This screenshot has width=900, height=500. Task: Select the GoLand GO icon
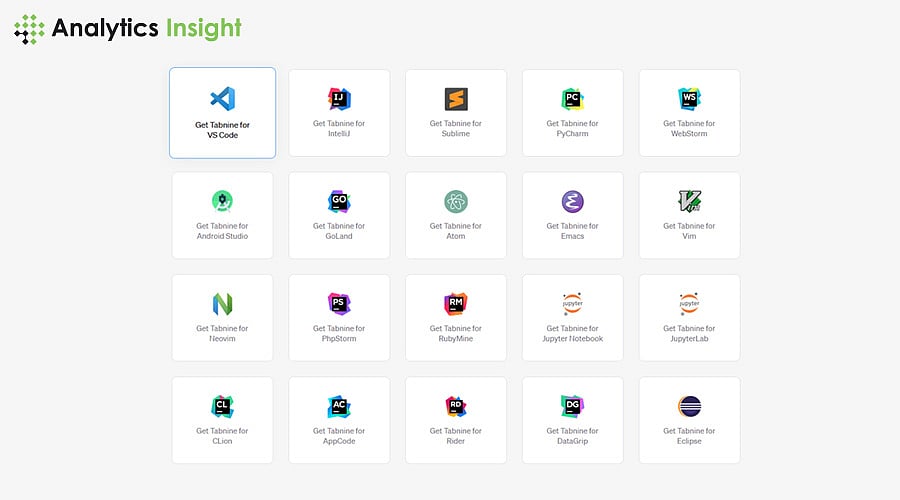pos(339,201)
